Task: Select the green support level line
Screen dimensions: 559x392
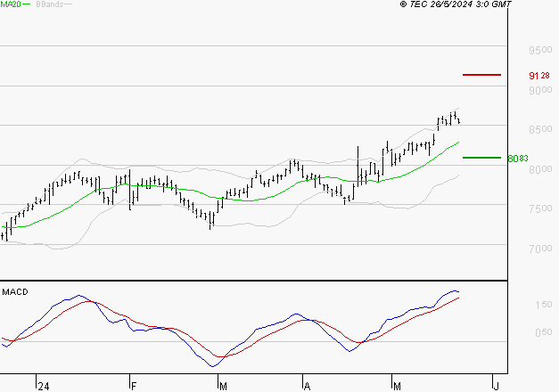Action: pyautogui.click(x=481, y=158)
